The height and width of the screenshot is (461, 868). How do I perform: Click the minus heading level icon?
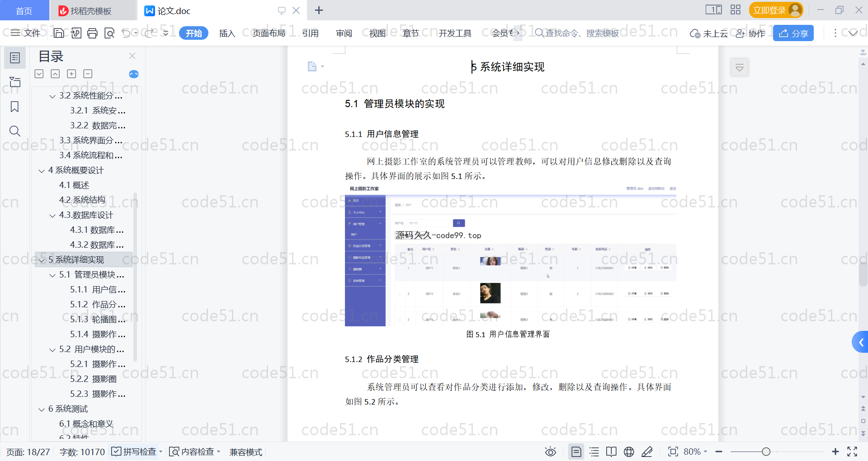click(x=88, y=74)
